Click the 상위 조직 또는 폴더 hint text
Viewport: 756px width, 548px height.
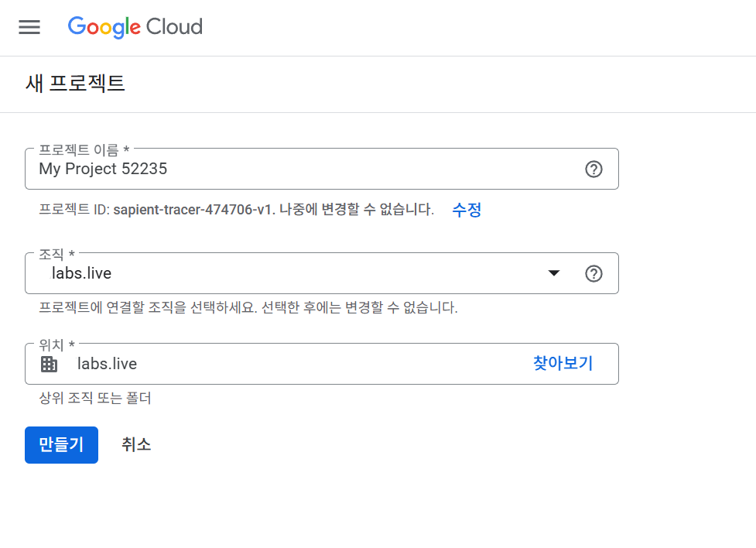pos(95,399)
